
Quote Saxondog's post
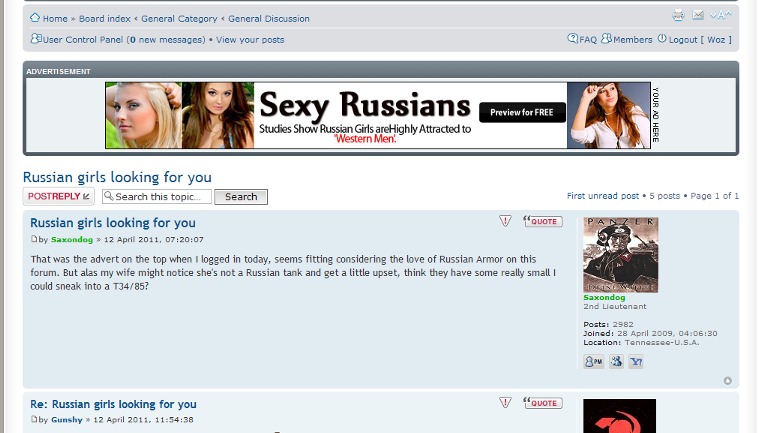[542, 221]
